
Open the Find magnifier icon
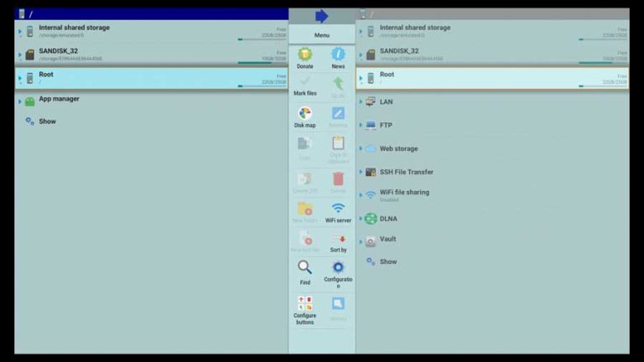(x=304, y=268)
